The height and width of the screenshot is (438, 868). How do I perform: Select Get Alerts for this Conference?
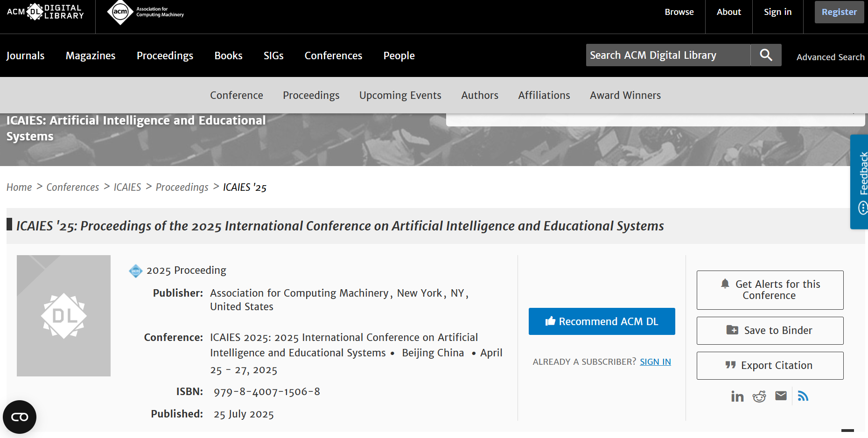[770, 290]
